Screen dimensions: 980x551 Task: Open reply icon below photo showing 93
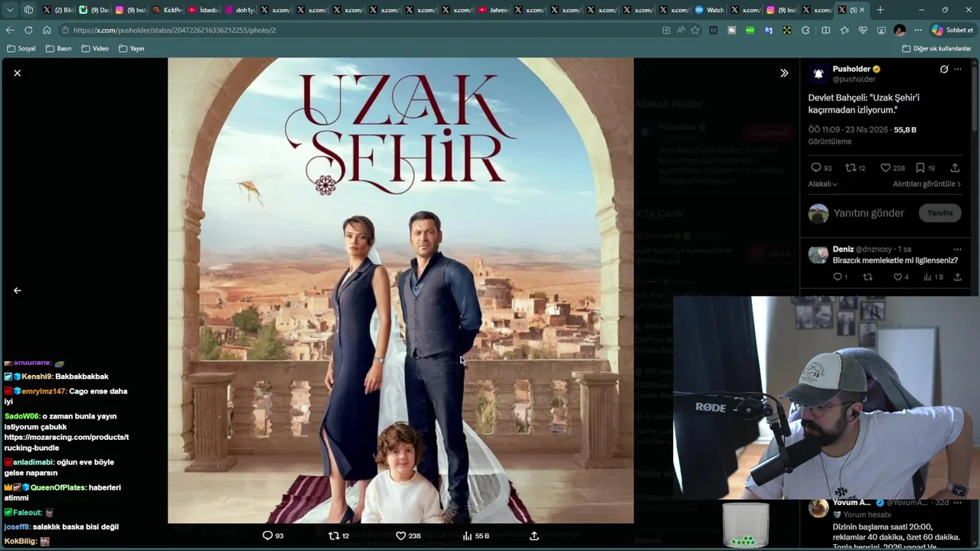coord(273,536)
